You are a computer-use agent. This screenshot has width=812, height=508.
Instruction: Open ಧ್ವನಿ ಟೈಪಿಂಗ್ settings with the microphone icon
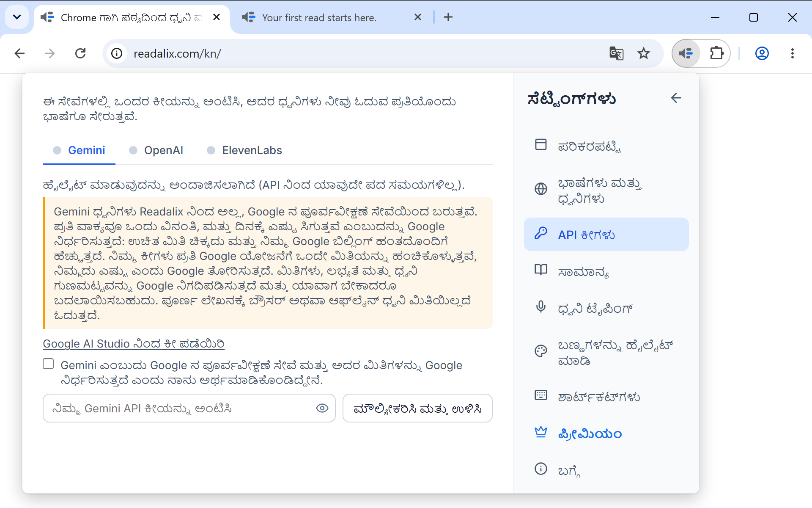[606, 308]
